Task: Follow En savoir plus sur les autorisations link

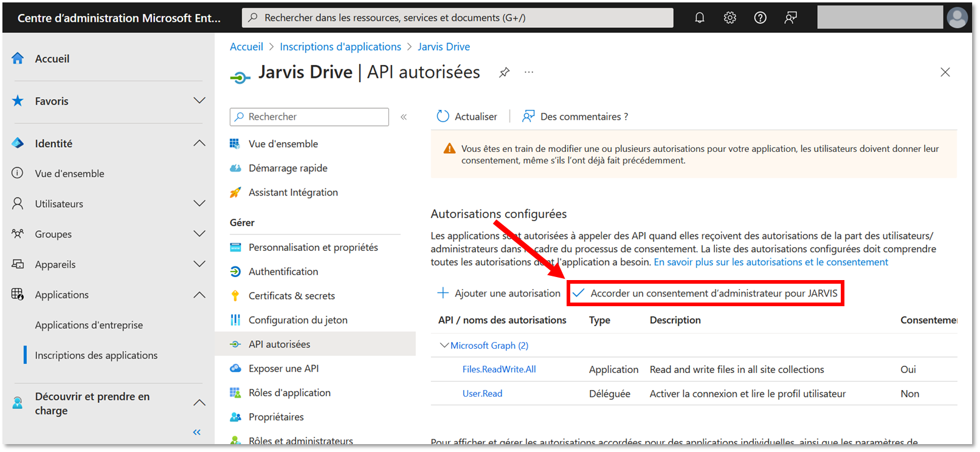Action: (x=771, y=262)
